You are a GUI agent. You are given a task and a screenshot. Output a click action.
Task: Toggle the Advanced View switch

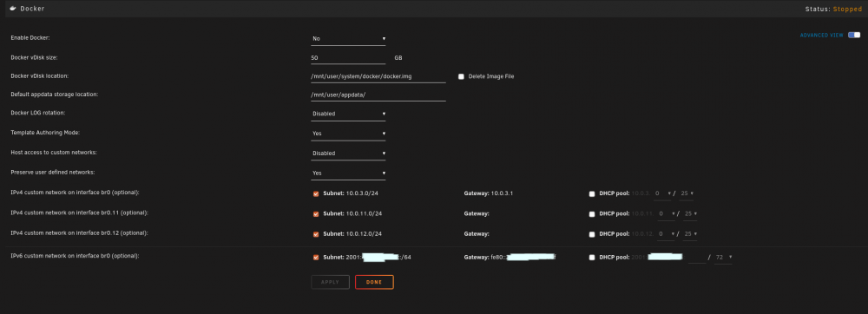click(x=854, y=35)
